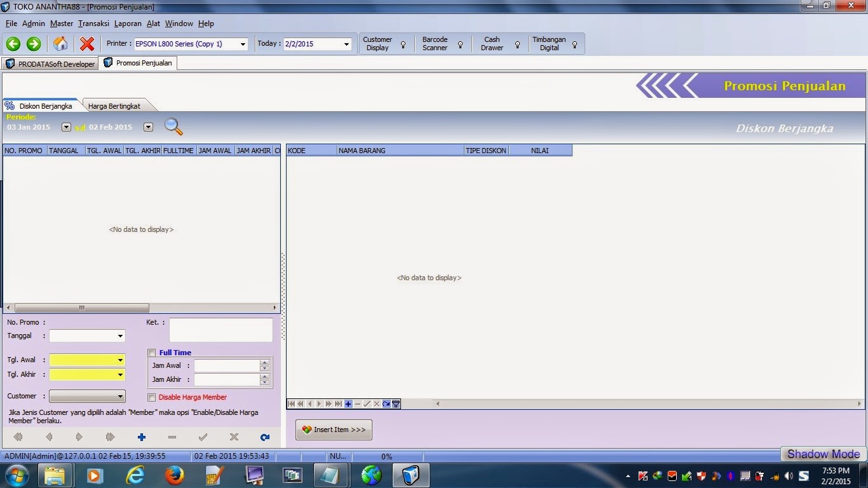Go to previous promo record
The height and width of the screenshot is (488, 868).
(x=49, y=437)
